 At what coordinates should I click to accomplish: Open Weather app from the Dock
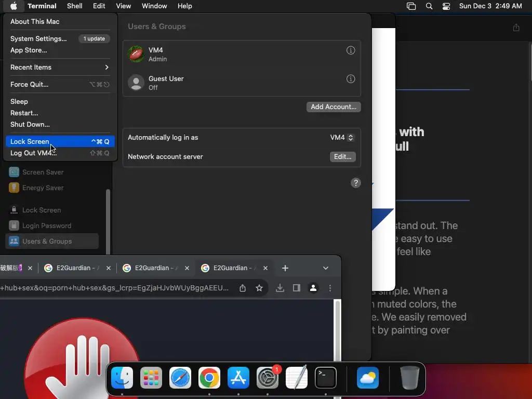pyautogui.click(x=368, y=378)
